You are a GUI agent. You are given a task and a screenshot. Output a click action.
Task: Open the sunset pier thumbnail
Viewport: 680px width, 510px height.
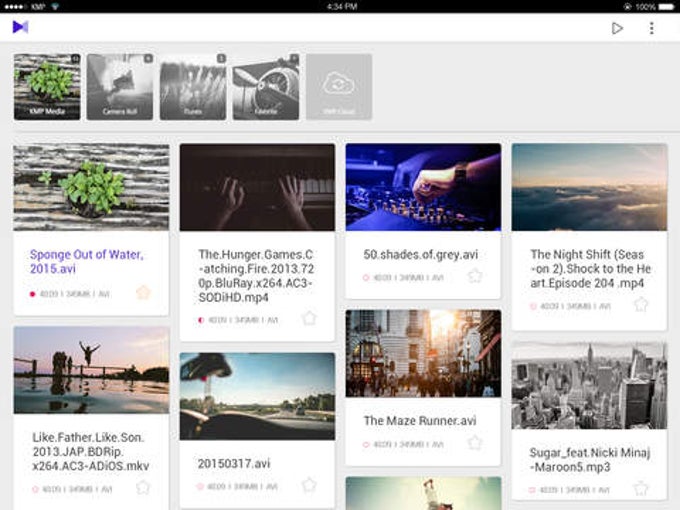click(91, 370)
